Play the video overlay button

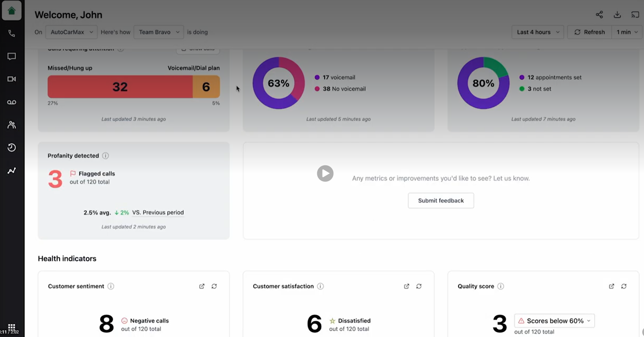coord(325,173)
